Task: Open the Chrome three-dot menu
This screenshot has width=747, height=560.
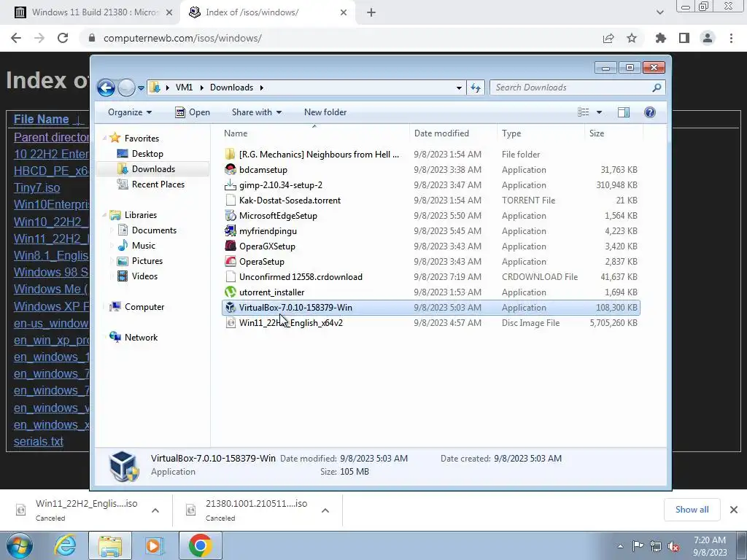Action: (731, 38)
